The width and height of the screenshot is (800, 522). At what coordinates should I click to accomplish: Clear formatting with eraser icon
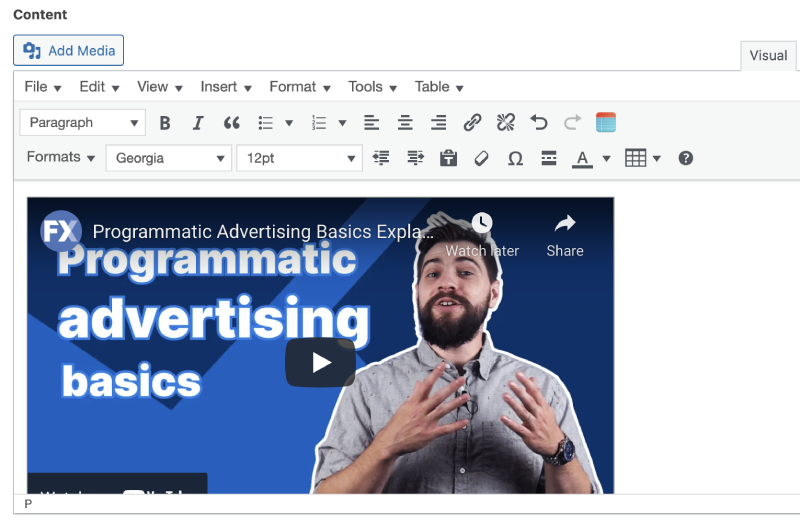click(482, 158)
